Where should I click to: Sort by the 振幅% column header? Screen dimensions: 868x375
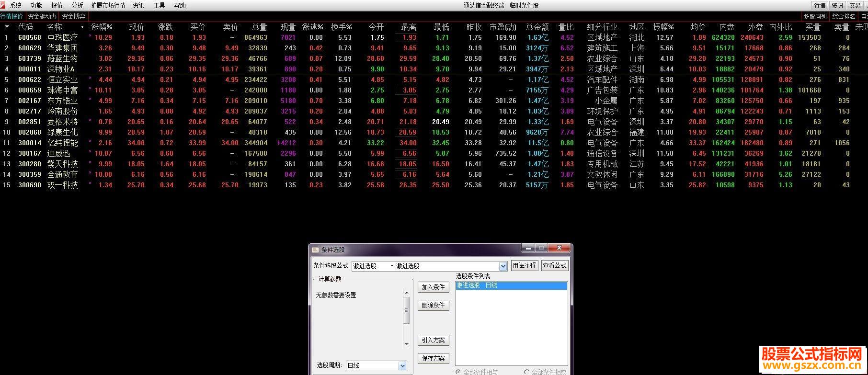click(x=663, y=27)
